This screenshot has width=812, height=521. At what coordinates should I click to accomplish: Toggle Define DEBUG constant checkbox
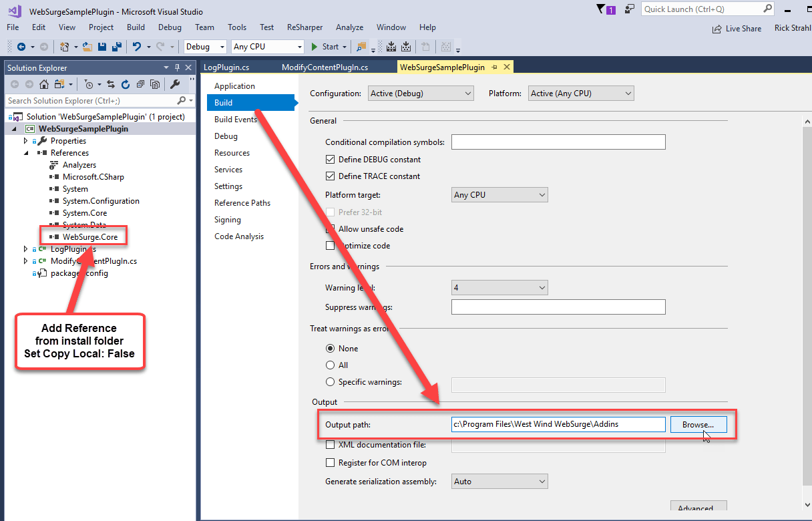pyautogui.click(x=330, y=160)
